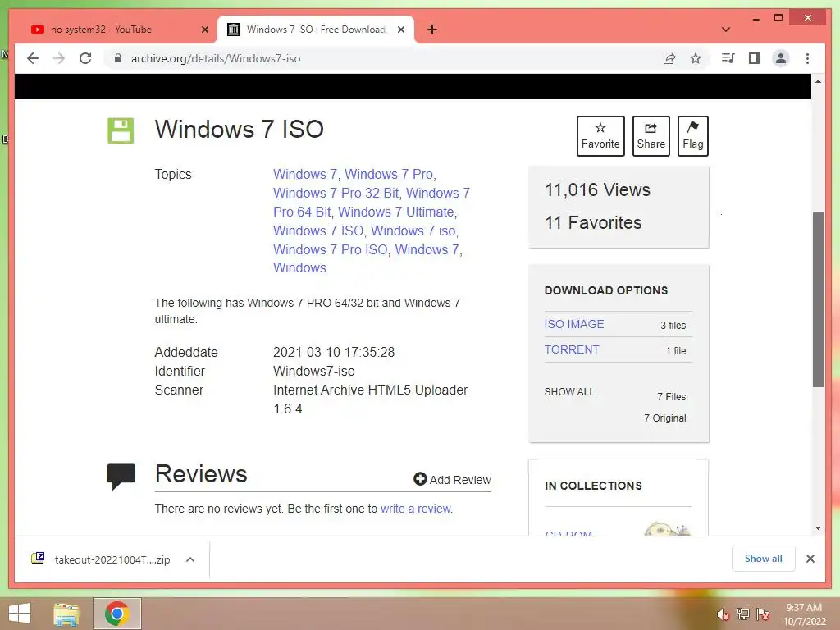Click the muted volume tray icon
The height and width of the screenshot is (630, 840).
(723, 614)
